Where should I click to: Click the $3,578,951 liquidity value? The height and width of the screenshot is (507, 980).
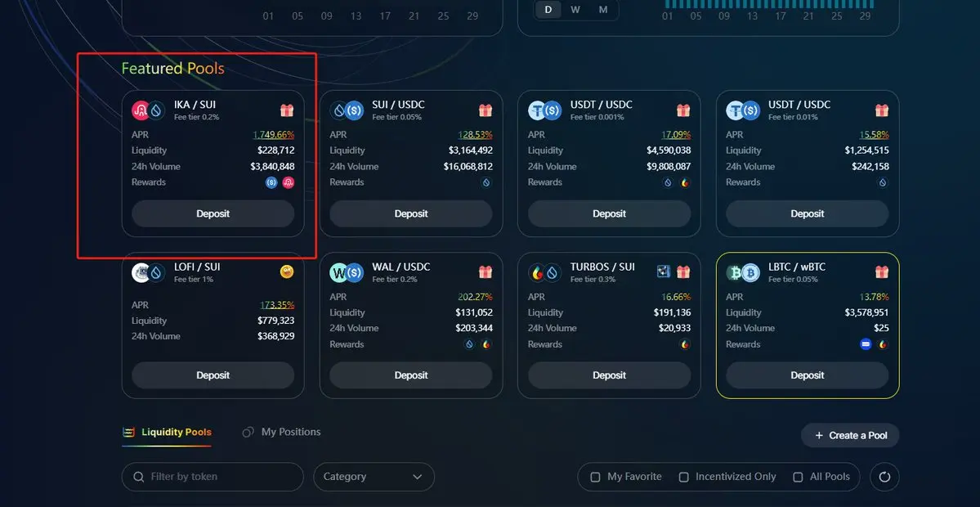click(x=867, y=312)
